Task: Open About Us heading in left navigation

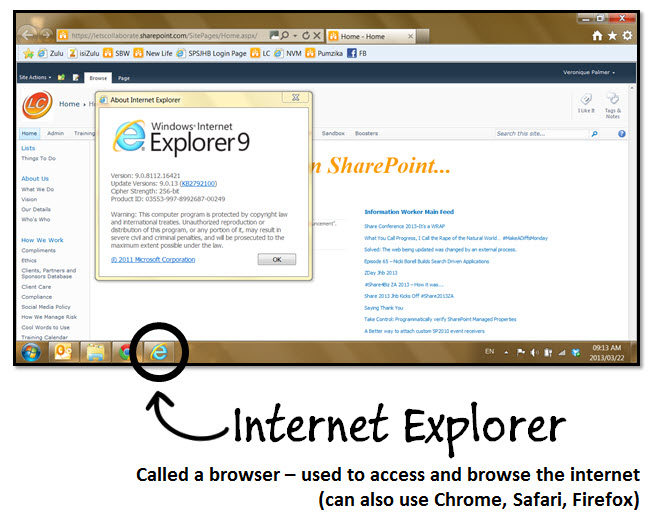Action: [x=35, y=179]
